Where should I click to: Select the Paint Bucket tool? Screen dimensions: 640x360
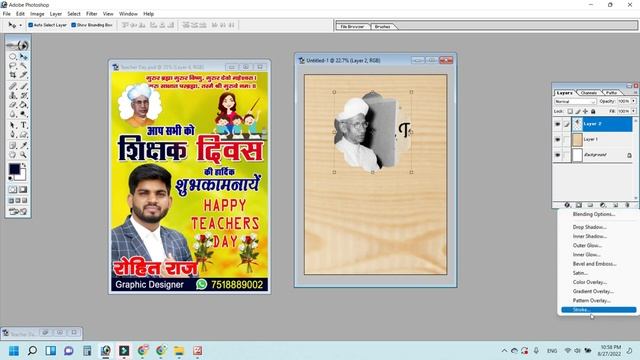(24, 104)
